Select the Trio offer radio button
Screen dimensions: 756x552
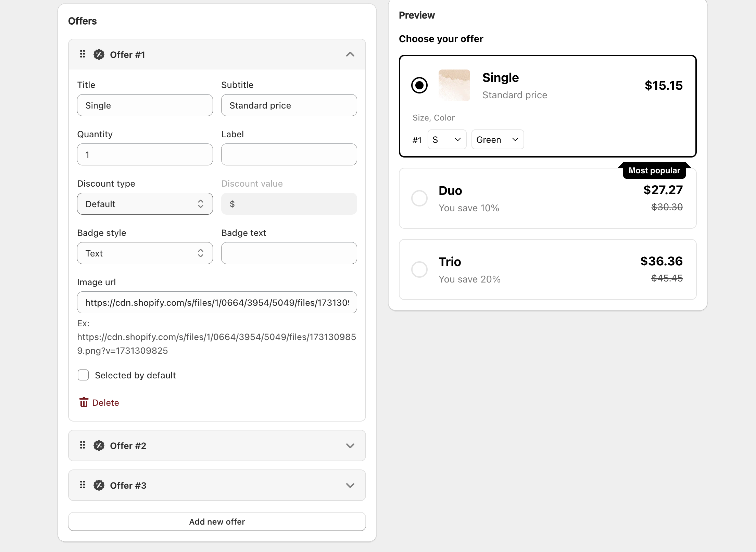point(419,269)
